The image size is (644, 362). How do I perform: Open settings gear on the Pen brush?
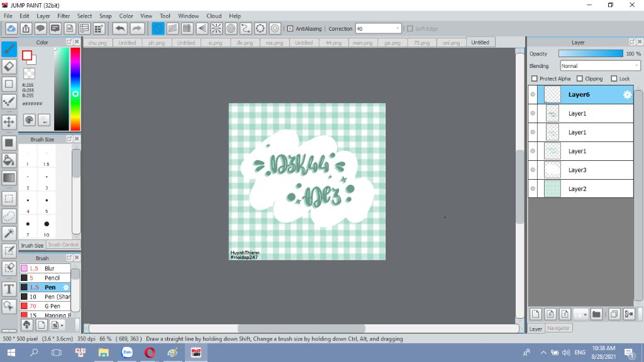[x=66, y=287]
